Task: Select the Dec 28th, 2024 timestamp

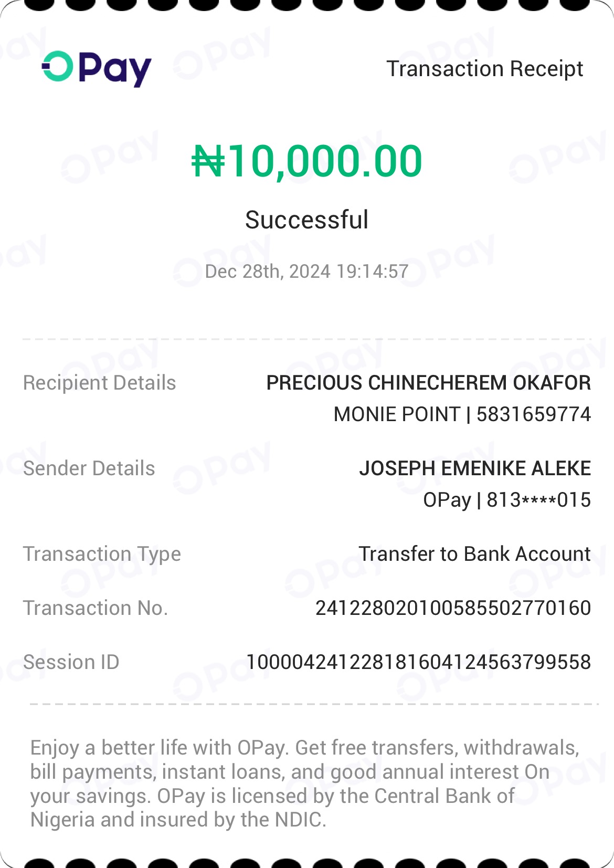Action: (306, 271)
